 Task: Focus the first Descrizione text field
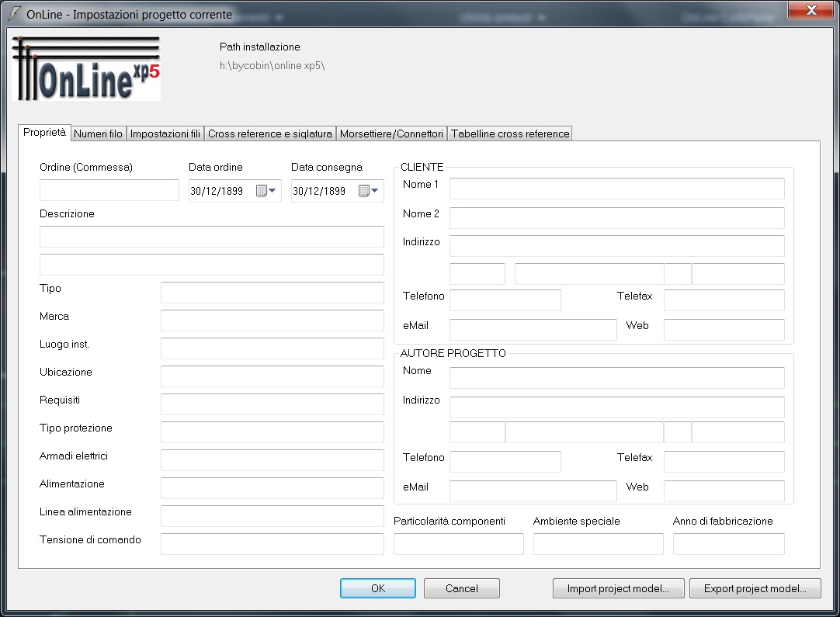coord(212,236)
